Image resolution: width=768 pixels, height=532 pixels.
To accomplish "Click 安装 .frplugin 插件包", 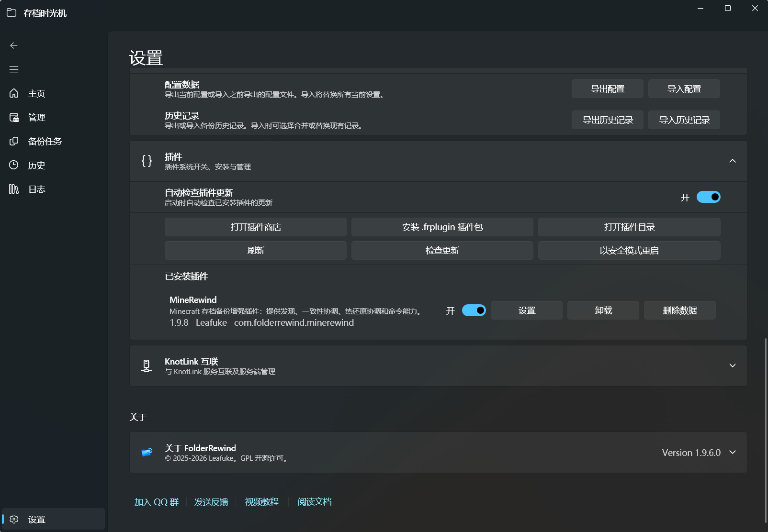I will 442,227.
